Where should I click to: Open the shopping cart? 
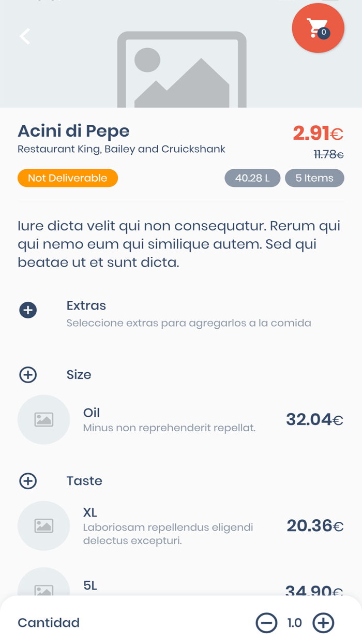point(318,28)
